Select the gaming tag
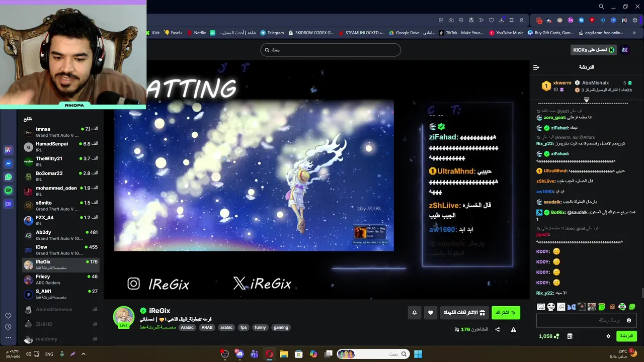The height and width of the screenshot is (362, 644). (281, 327)
